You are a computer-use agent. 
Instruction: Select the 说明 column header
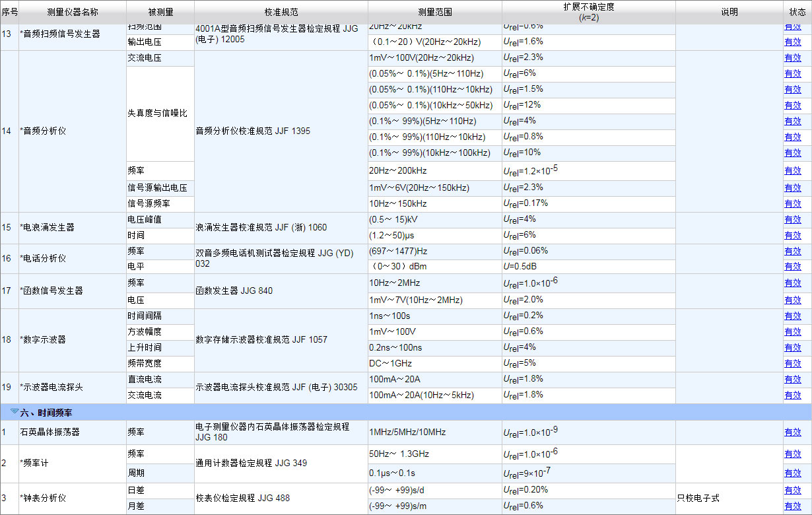pyautogui.click(x=729, y=13)
